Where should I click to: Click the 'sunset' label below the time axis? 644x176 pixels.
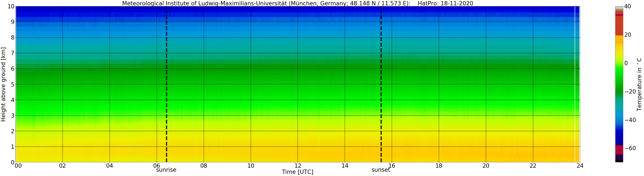[381, 170]
